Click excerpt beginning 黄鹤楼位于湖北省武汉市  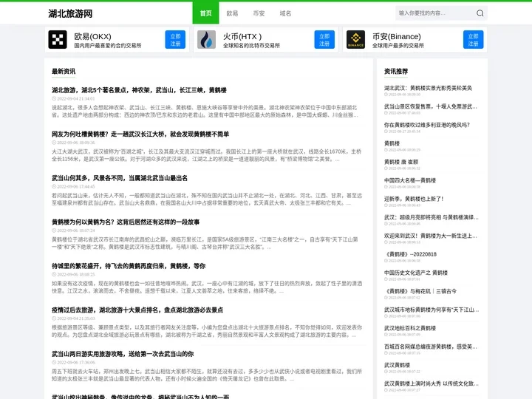click(x=205, y=243)
